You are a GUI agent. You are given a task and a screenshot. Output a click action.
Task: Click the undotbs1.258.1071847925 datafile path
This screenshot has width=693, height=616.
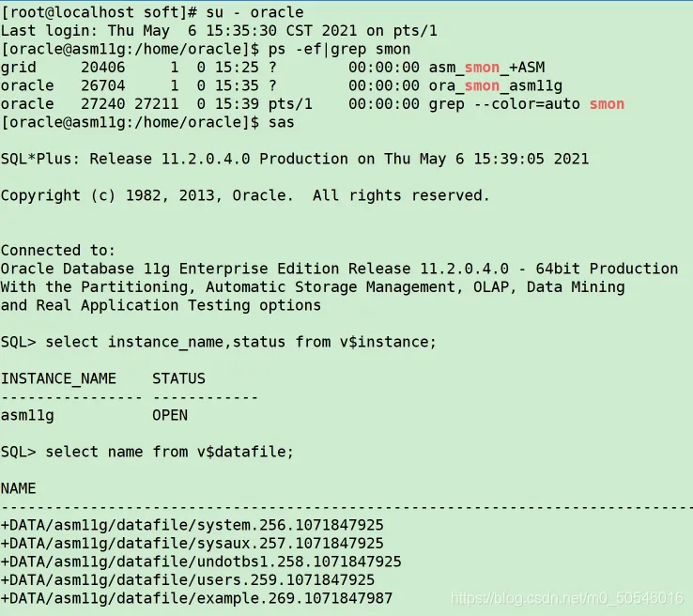click(201, 562)
